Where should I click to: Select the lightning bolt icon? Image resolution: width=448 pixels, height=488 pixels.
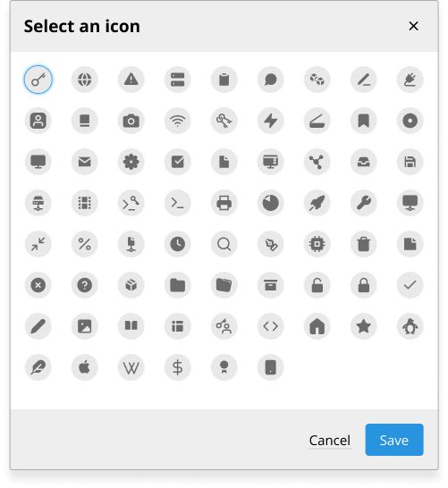click(x=271, y=121)
